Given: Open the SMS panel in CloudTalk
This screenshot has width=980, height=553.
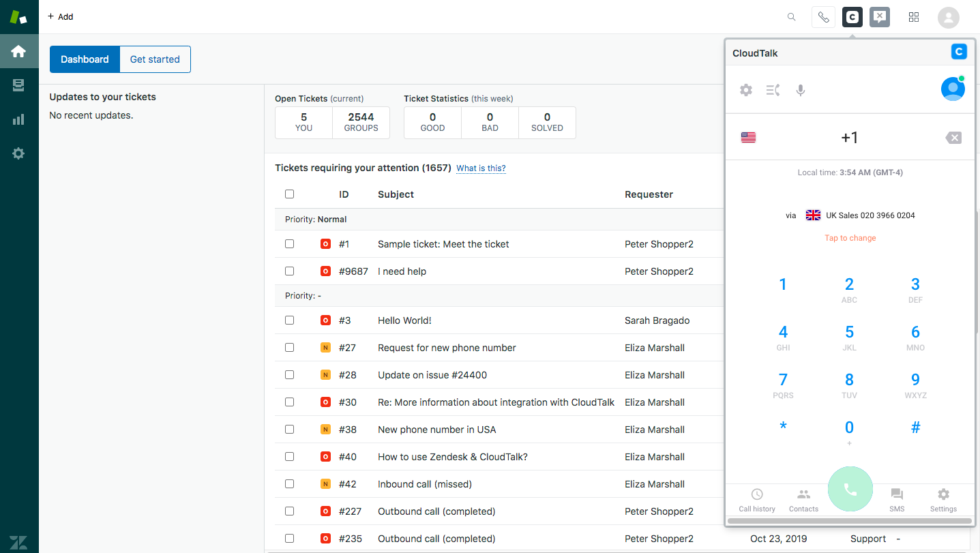Looking at the screenshot, I should (x=896, y=499).
